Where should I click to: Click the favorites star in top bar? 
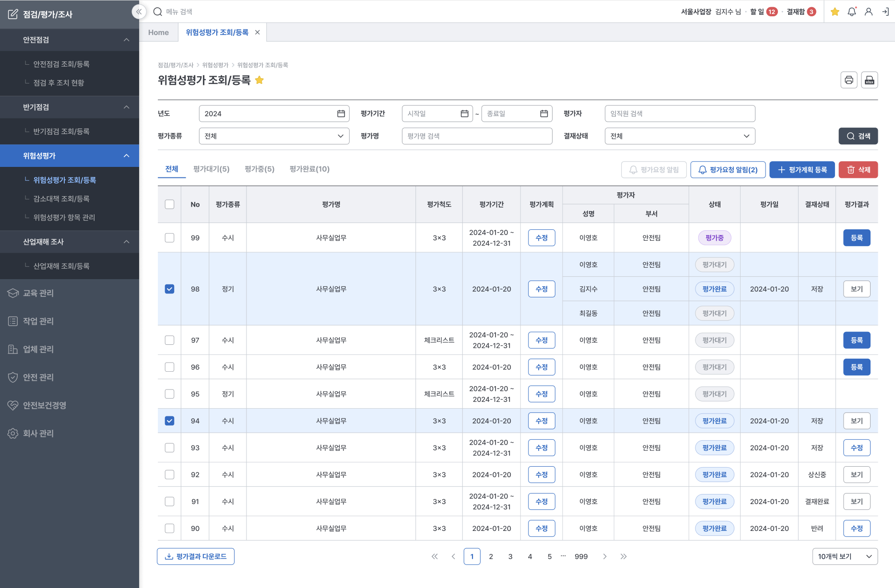835,12
